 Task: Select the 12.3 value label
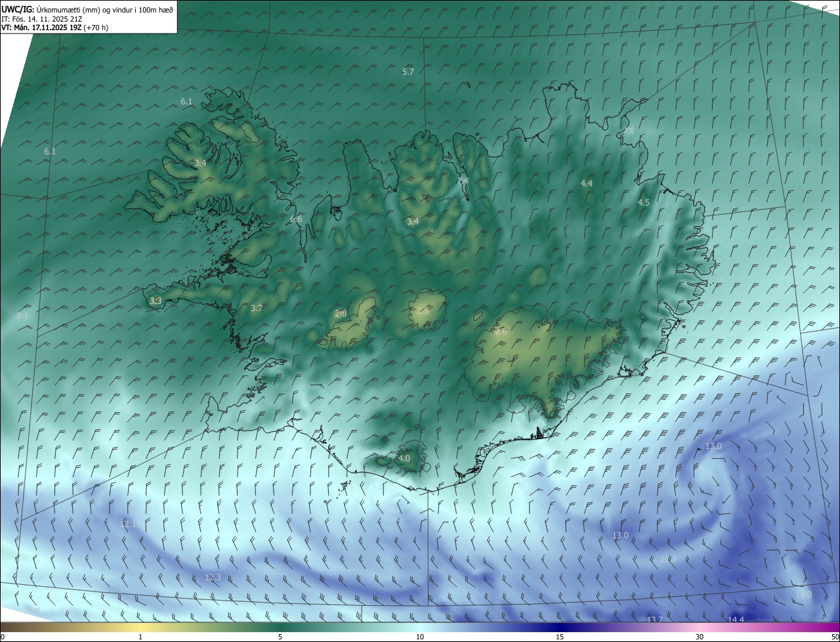[x=213, y=577]
